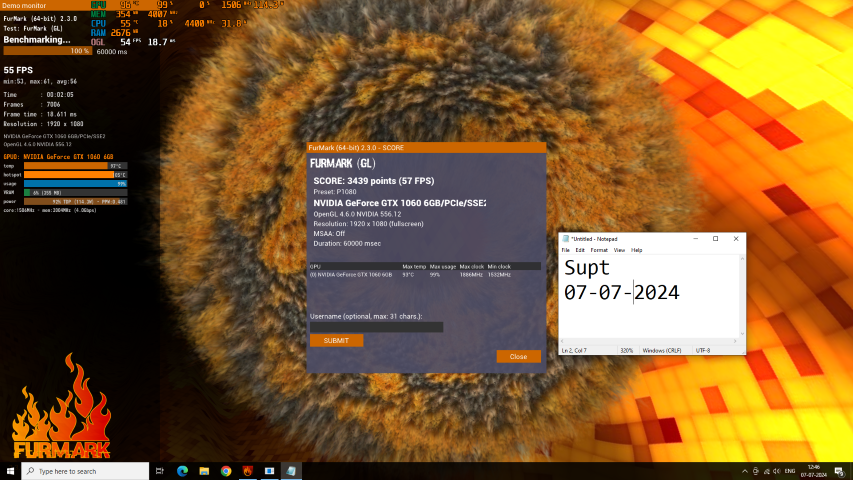This screenshot has width=853, height=480.
Task: Click the benchmark 100% progress bar
Action: point(48,51)
